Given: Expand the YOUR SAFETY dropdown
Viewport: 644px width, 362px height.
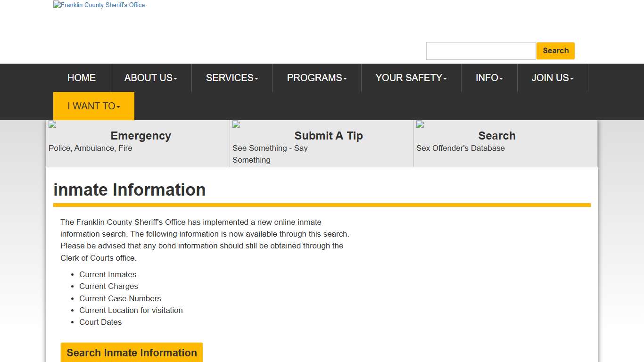Looking at the screenshot, I should tap(411, 78).
